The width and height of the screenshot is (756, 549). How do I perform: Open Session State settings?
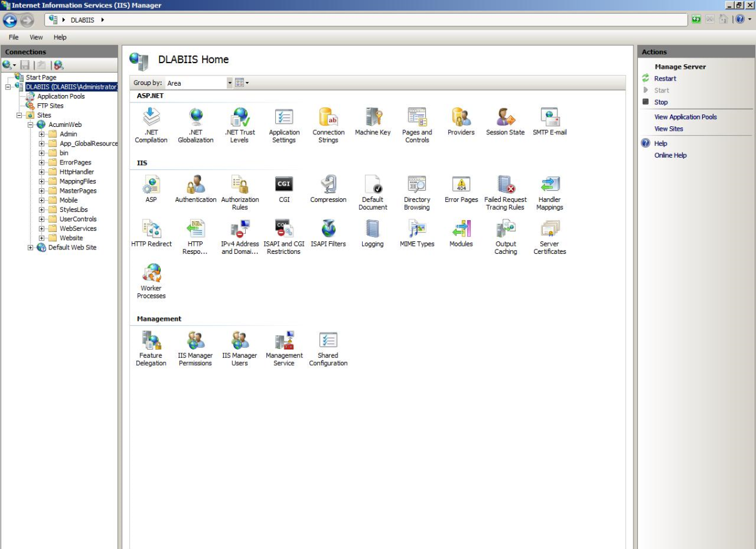coord(505,122)
